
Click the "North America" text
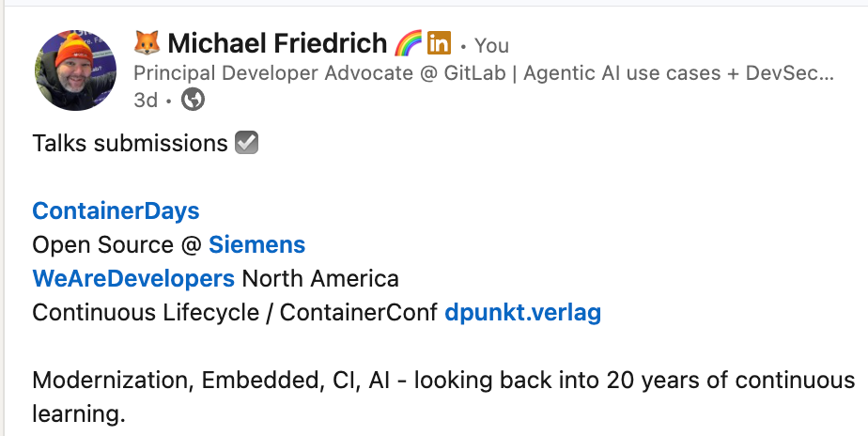[320, 279]
